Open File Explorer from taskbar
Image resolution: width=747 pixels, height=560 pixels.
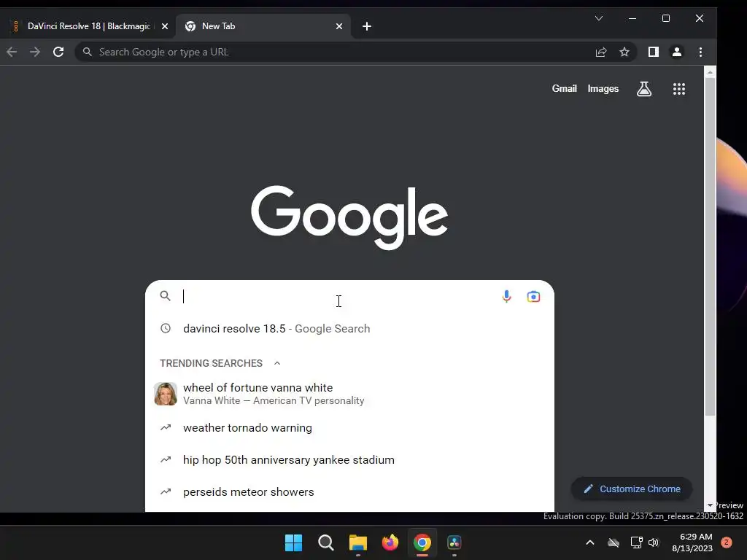coord(357,542)
